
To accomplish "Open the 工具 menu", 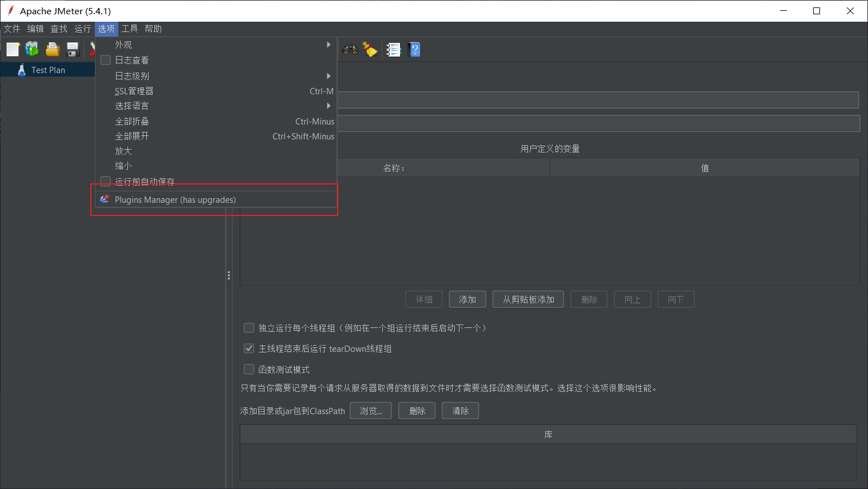I will 130,29.
